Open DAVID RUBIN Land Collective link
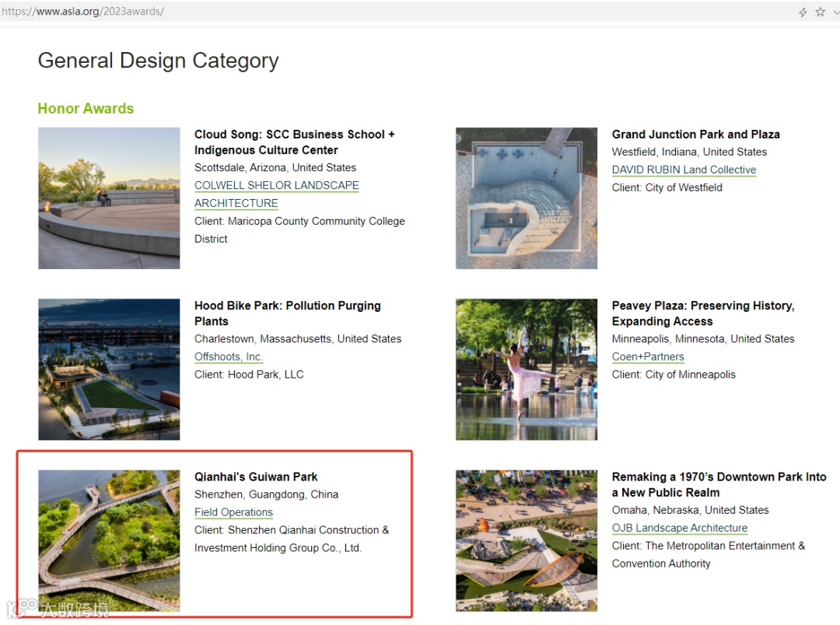The width and height of the screenshot is (840, 625). (684, 169)
